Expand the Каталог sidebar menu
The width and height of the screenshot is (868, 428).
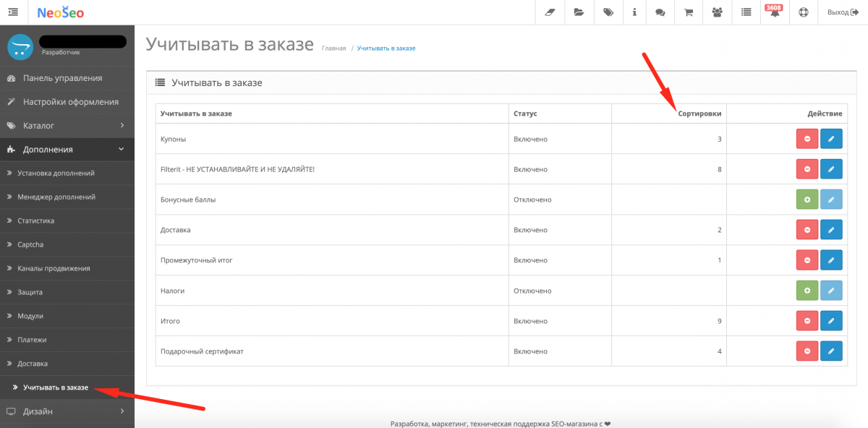[67, 126]
